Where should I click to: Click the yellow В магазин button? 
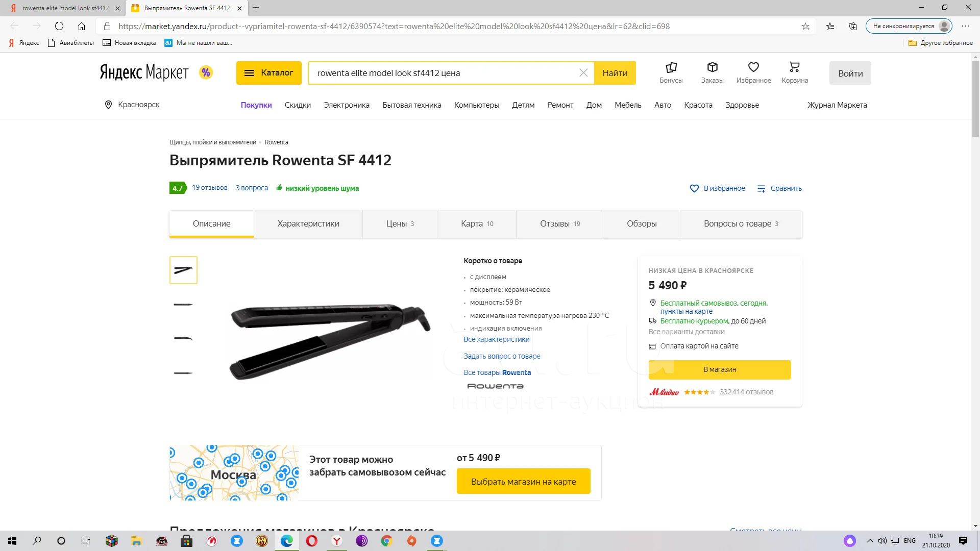coord(720,369)
